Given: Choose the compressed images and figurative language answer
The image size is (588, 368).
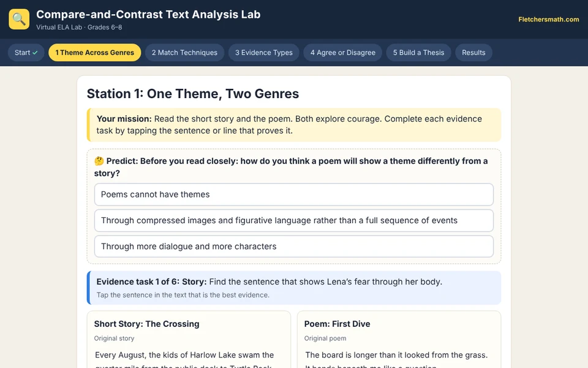Looking at the screenshot, I should click(293, 220).
